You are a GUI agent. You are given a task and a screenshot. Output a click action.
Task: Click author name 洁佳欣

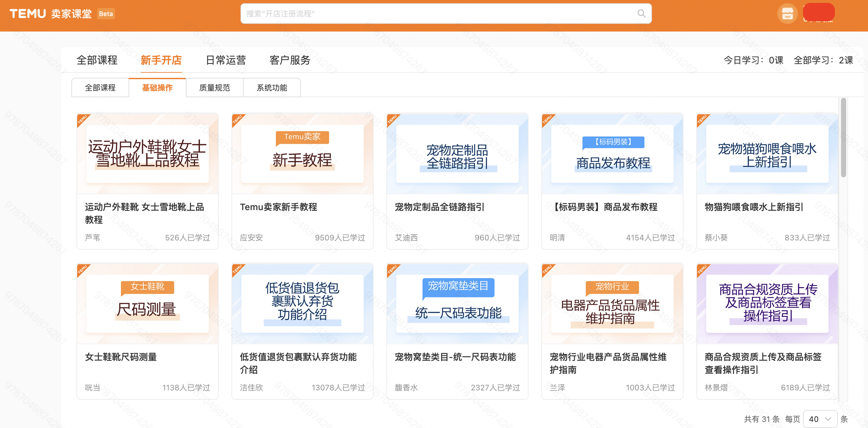tap(251, 387)
